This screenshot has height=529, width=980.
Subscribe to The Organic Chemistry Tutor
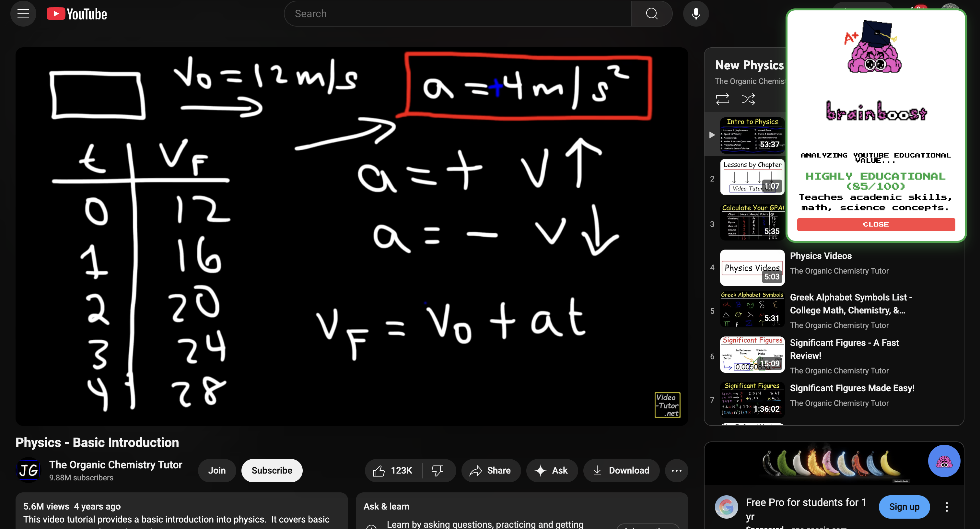click(x=272, y=470)
